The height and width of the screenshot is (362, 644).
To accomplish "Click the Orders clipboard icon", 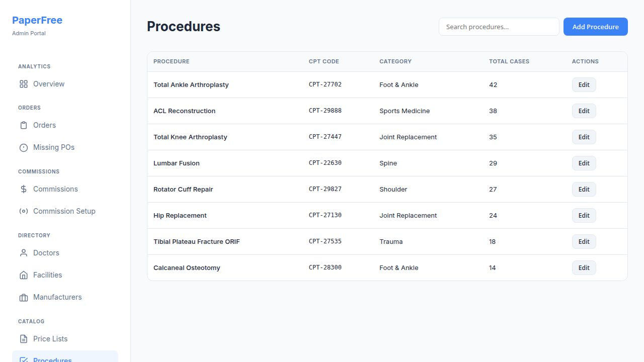I will [23, 125].
